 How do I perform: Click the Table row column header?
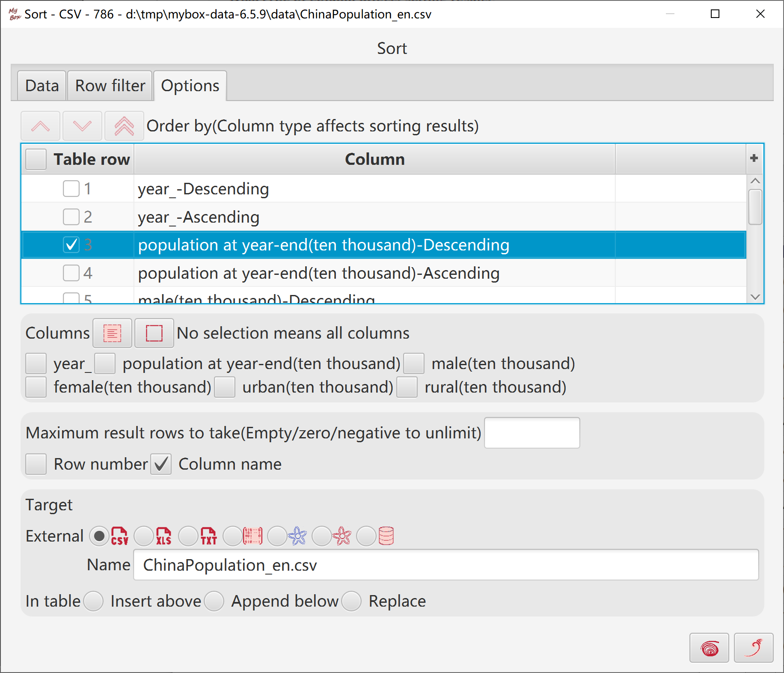(x=92, y=159)
